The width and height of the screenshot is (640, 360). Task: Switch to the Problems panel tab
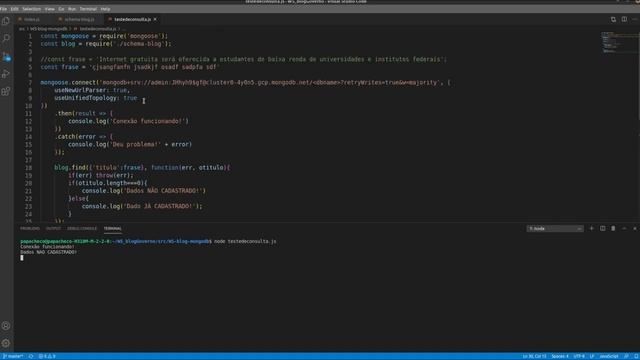point(30,229)
